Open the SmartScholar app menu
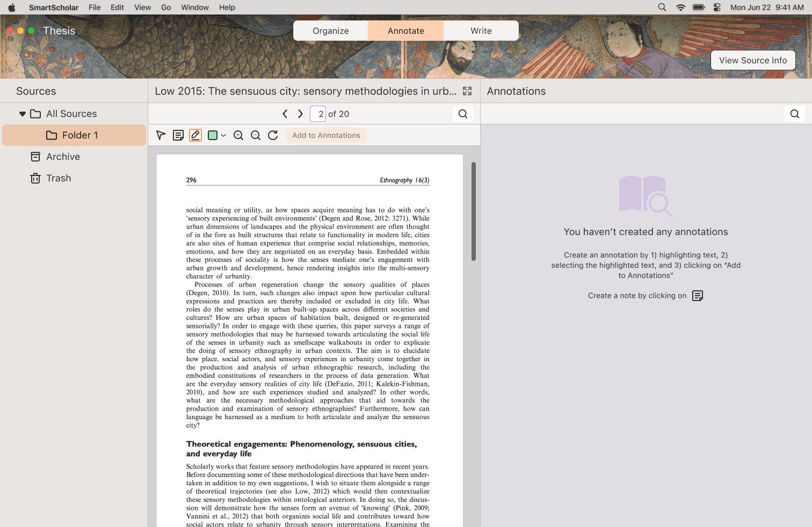Viewport: 812px width, 527px height. point(54,8)
